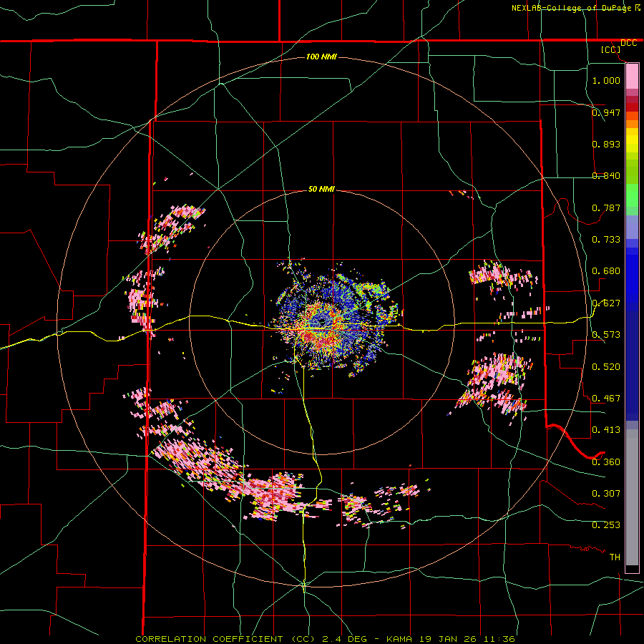Viewport: 644px width, 644px height.
Task: Select the 0.307 scale value
Action: pos(606,493)
